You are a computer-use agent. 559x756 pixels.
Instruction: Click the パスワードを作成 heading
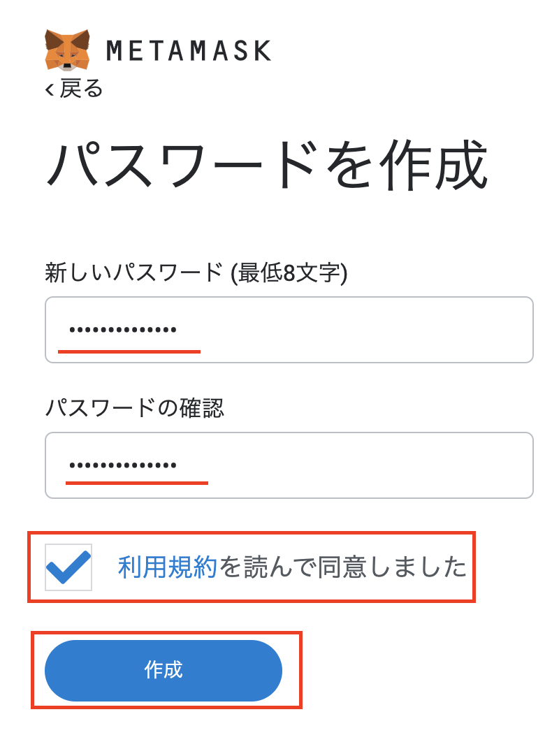click(x=266, y=166)
